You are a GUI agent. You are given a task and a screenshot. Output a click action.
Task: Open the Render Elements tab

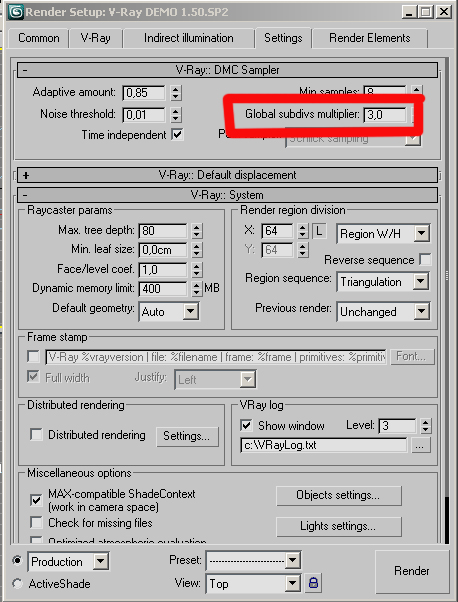pyautogui.click(x=370, y=38)
